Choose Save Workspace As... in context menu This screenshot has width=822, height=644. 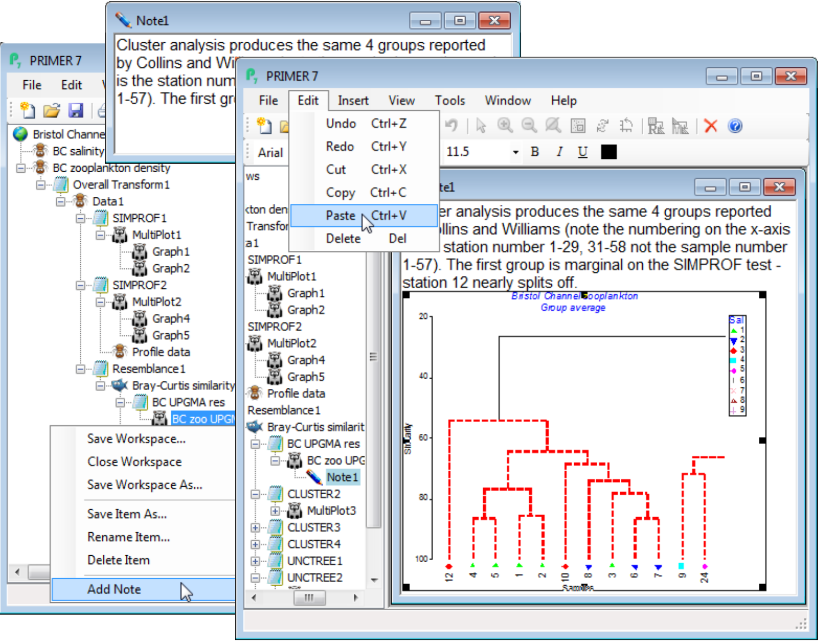point(144,485)
